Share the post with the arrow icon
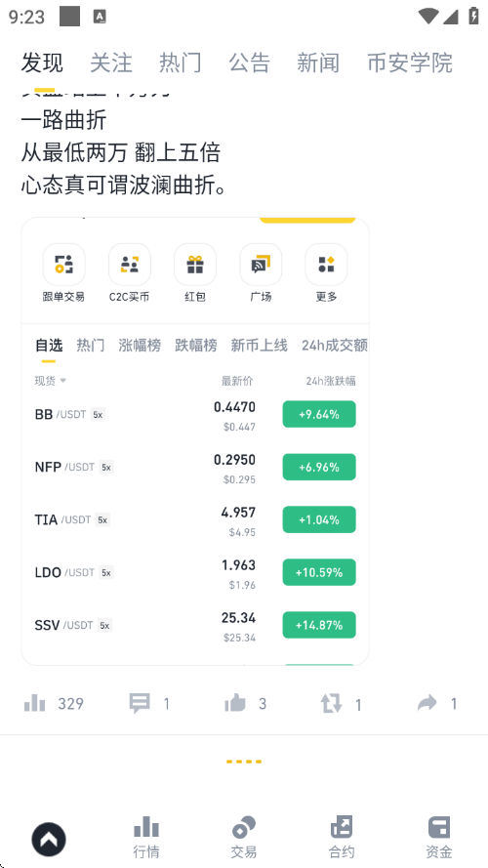This screenshot has height=868, width=488. tap(427, 703)
